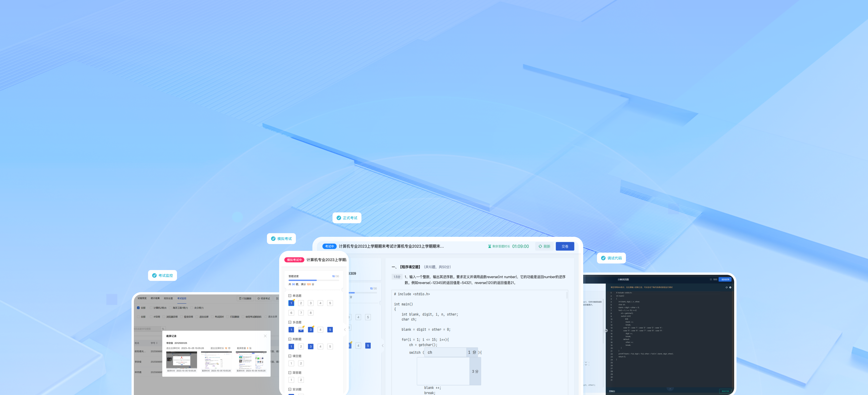Click the settings gear icon in code editor
Screen dimensions: 868x395
[730, 287]
